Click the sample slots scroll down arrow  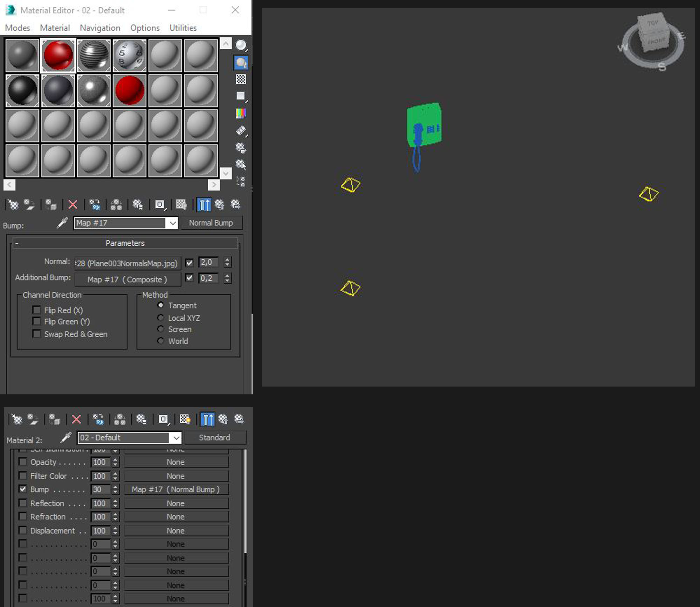(x=226, y=173)
